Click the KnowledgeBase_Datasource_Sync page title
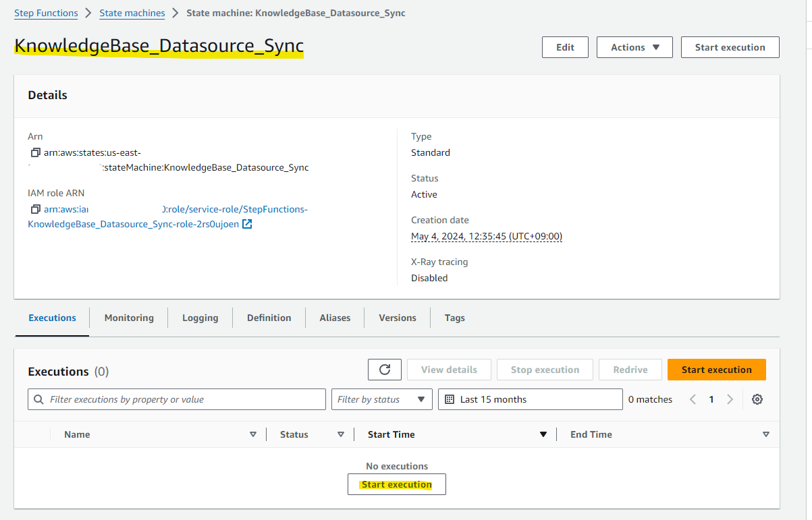Screen dimensions: 812x520 point(159,46)
